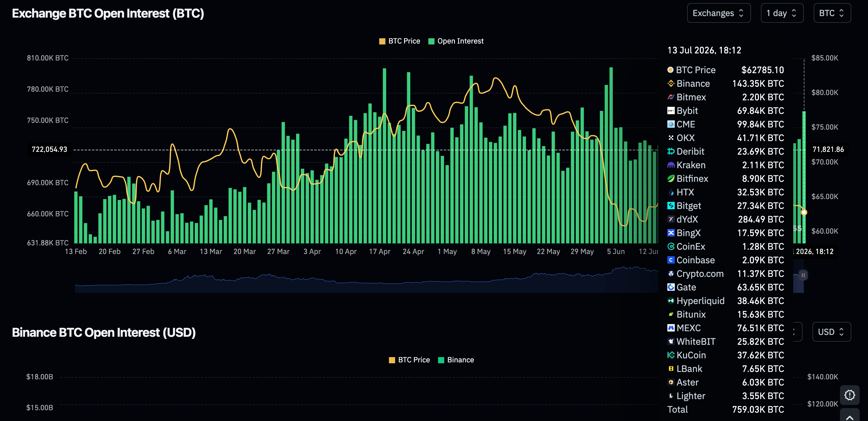Click the 71,821.86 price axis label

pos(828,149)
